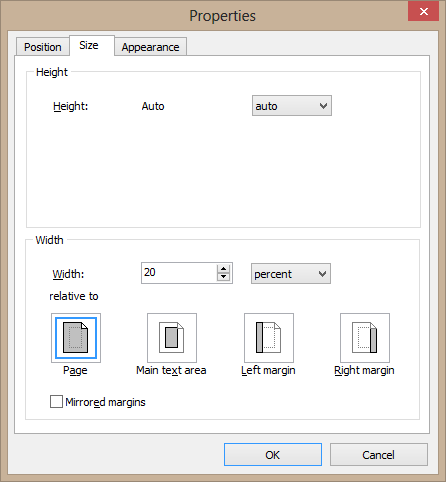This screenshot has height=482, width=446.
Task: Choose the Left margin icon
Action: (269, 338)
